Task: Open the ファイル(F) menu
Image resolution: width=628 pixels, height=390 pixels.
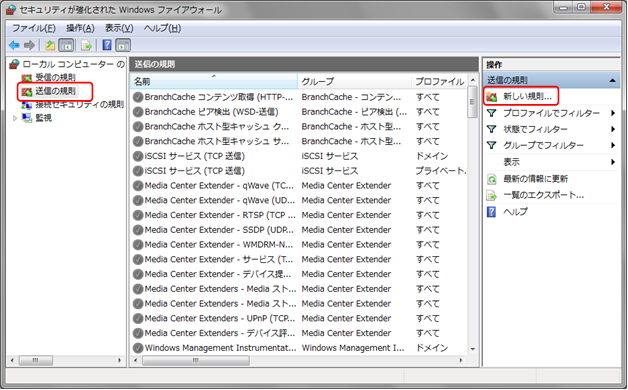Action: click(x=34, y=28)
